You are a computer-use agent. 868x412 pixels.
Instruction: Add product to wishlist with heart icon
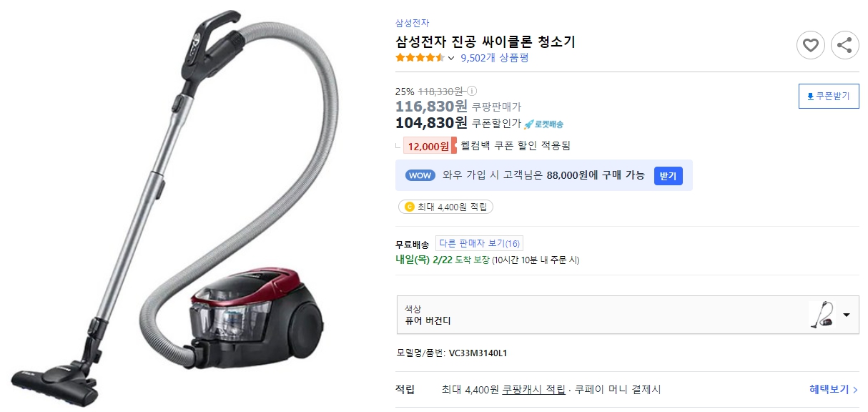coord(810,45)
